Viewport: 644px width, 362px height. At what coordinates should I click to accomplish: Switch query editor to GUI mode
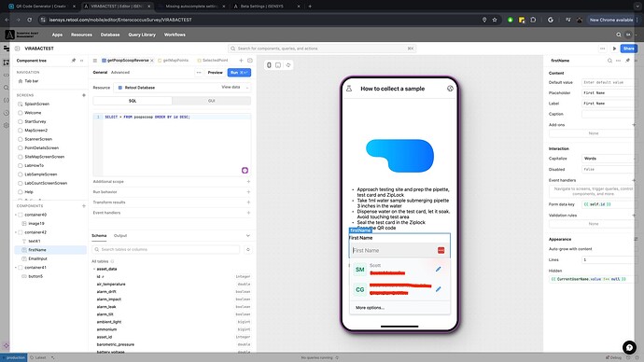(x=212, y=101)
